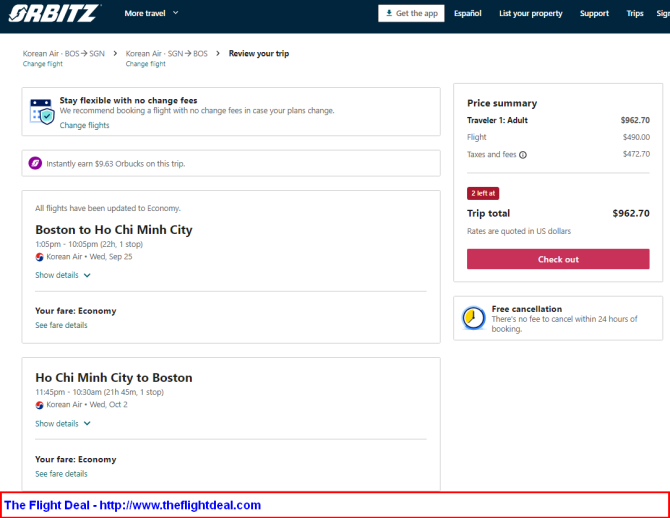Click Change flights under no change fees

pyautogui.click(x=84, y=125)
